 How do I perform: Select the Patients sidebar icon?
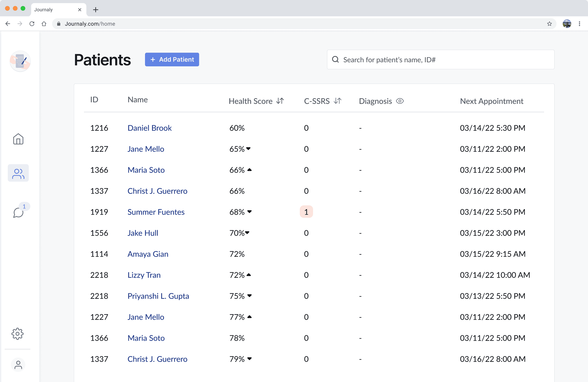(18, 173)
